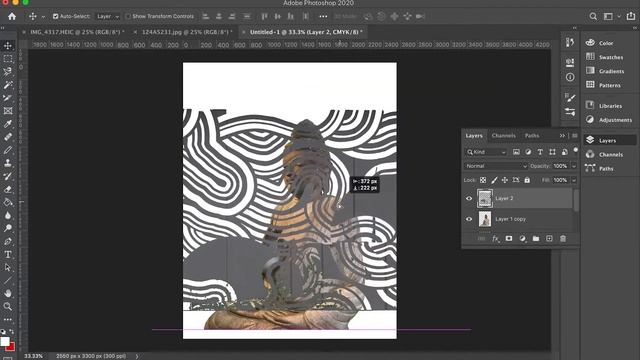Select the Hand tool
Image resolution: width=640 pixels, height=360 pixels.
coord(8,293)
